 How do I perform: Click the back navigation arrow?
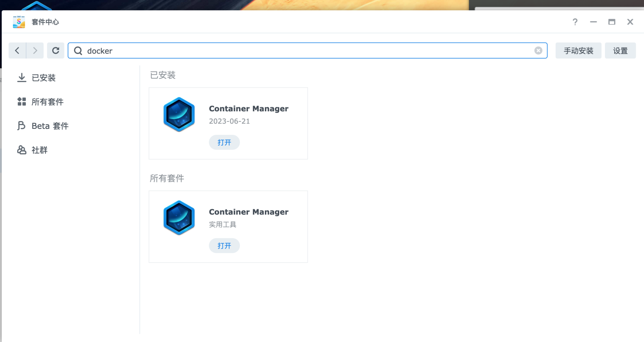[x=17, y=50]
